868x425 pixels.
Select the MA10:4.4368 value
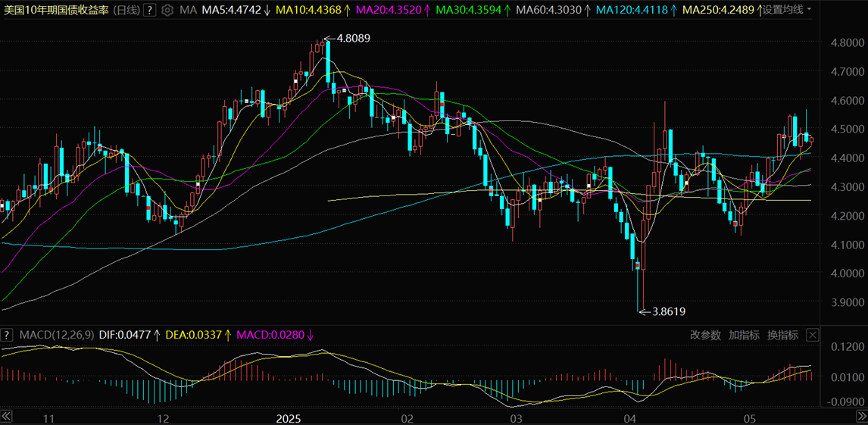coord(308,9)
